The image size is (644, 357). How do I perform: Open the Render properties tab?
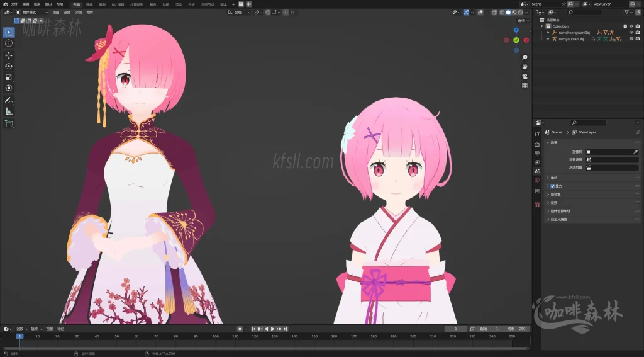pos(537,144)
